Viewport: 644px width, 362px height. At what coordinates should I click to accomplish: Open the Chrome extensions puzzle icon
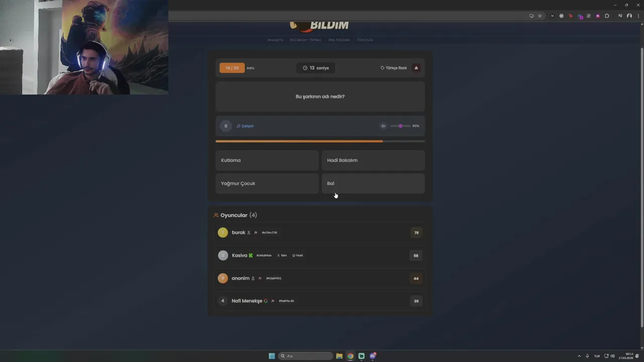[607, 16]
